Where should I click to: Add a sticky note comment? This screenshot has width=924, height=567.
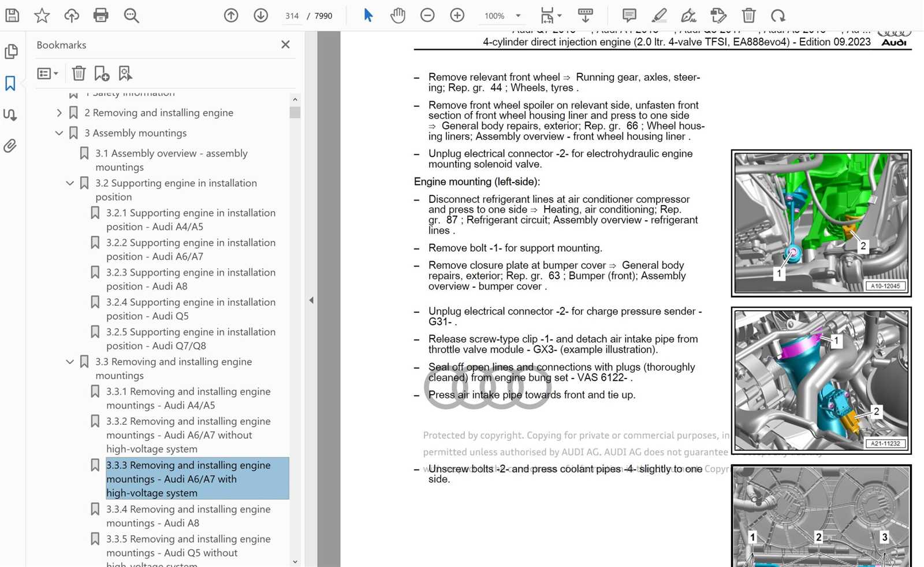(629, 16)
